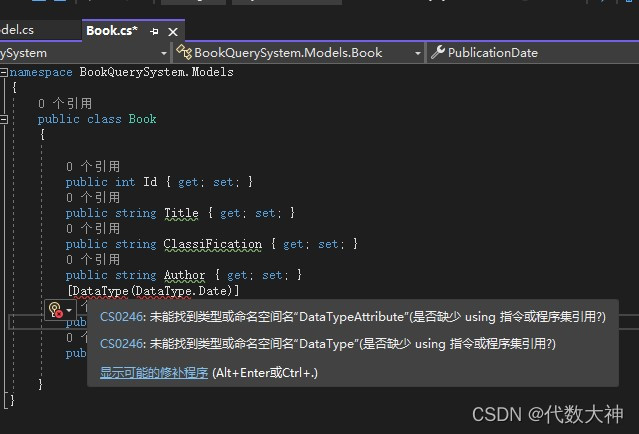The width and height of the screenshot is (639, 434).
Task: Click the Id property name
Action: point(150,182)
